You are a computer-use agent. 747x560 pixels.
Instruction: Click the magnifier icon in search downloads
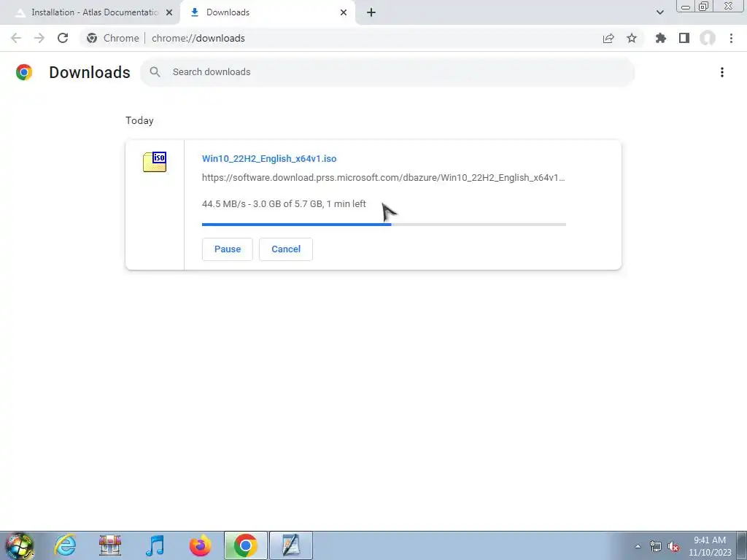point(155,72)
